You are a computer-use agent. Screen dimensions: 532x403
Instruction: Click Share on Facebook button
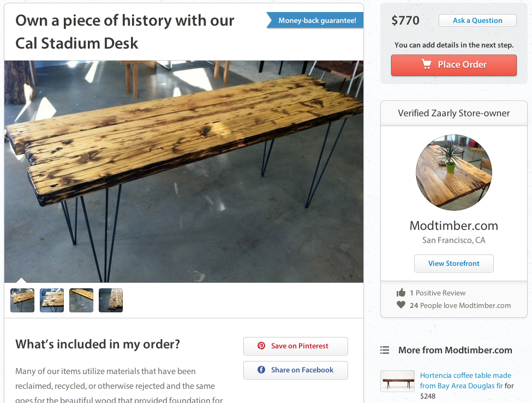[295, 370]
